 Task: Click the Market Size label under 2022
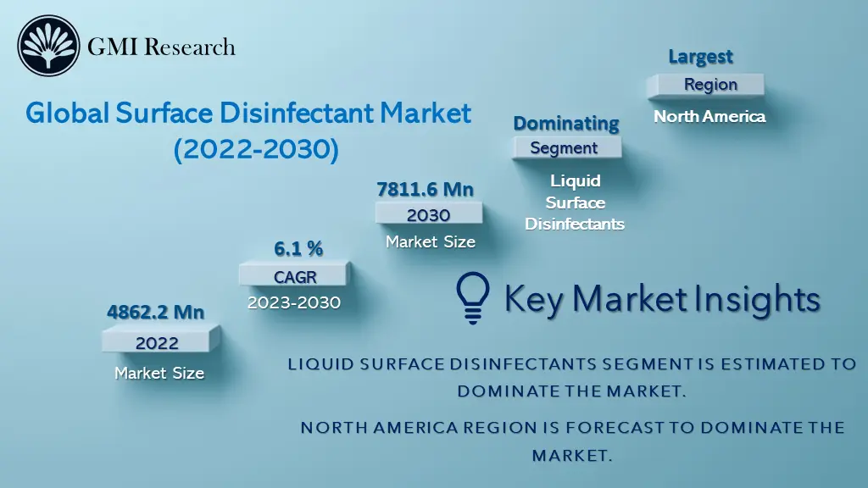pyautogui.click(x=159, y=371)
